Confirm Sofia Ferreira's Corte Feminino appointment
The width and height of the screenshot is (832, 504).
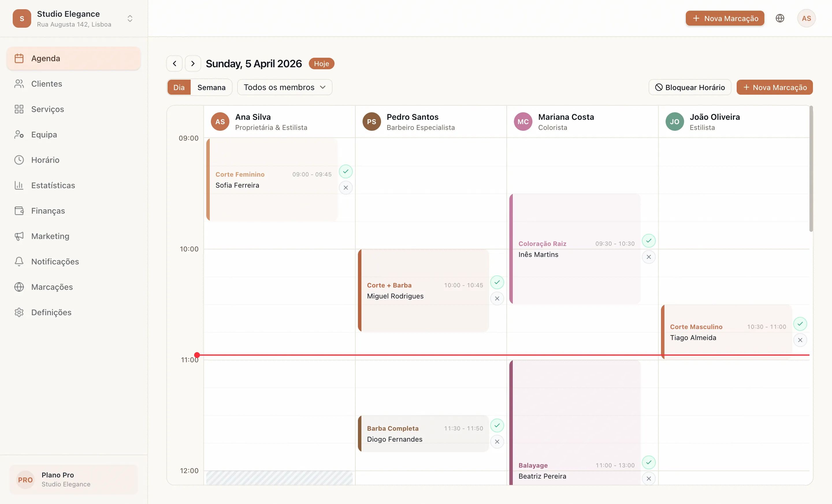click(346, 171)
